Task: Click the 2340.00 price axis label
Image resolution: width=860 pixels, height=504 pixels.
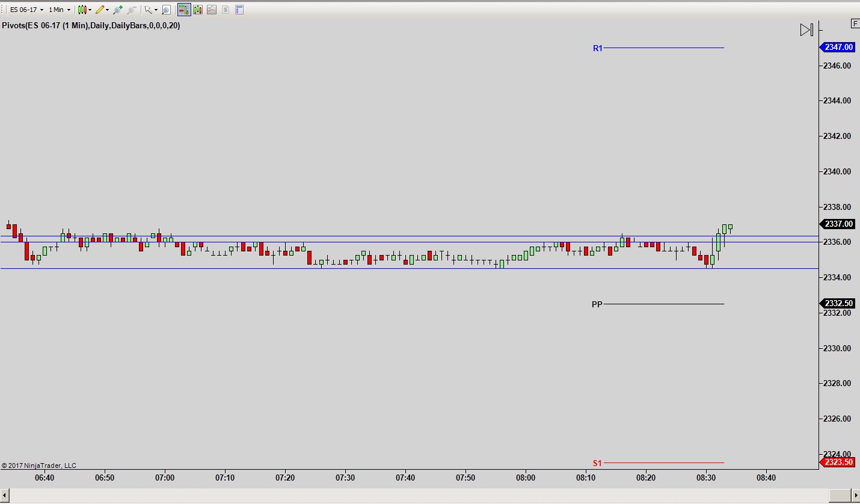Action: pyautogui.click(x=838, y=171)
